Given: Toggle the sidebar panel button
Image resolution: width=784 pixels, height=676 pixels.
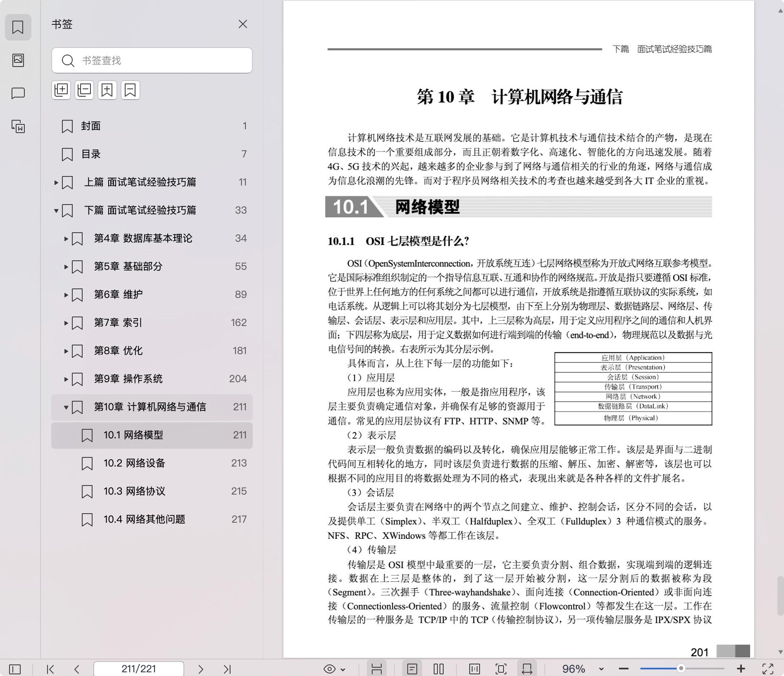Looking at the screenshot, I should click(15, 669).
